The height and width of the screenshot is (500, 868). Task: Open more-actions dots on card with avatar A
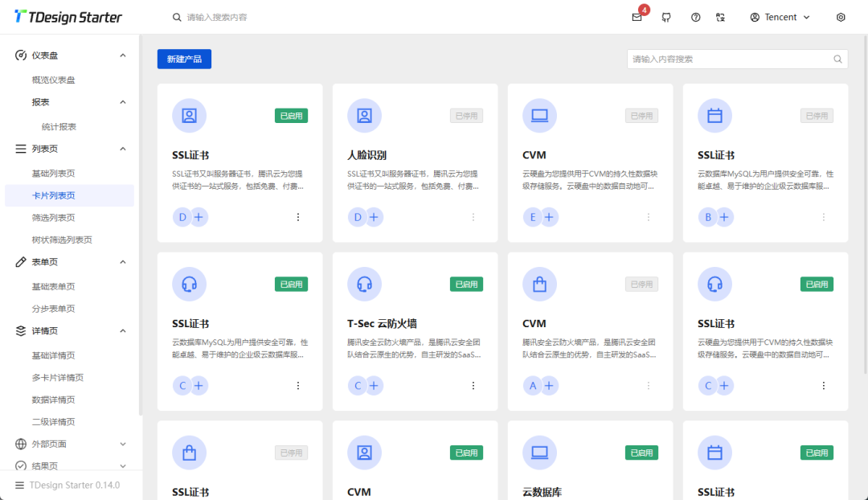pyautogui.click(x=649, y=385)
